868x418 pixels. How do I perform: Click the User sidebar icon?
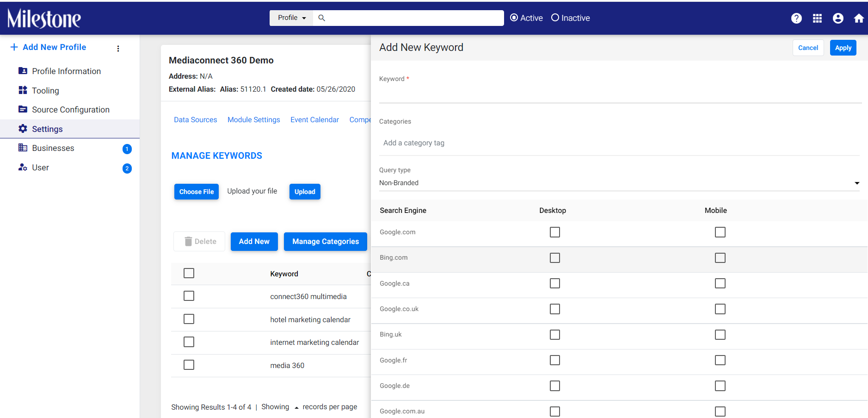coord(23,167)
